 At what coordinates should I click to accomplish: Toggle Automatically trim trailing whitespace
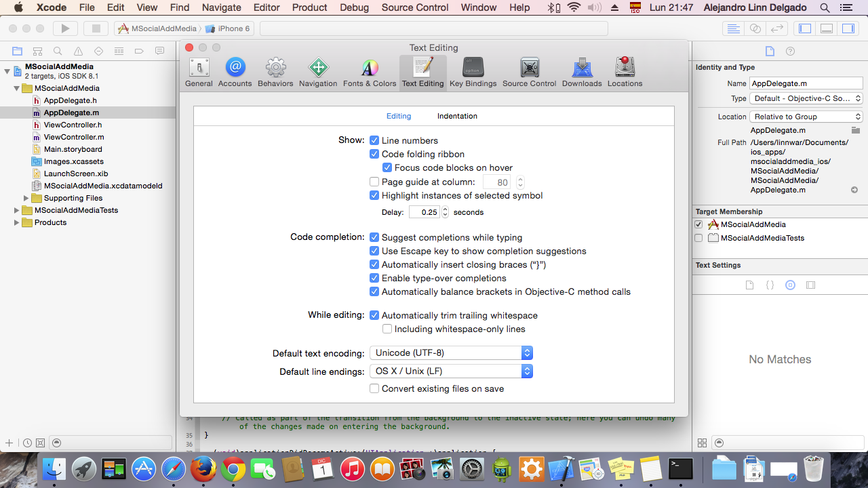tap(374, 315)
